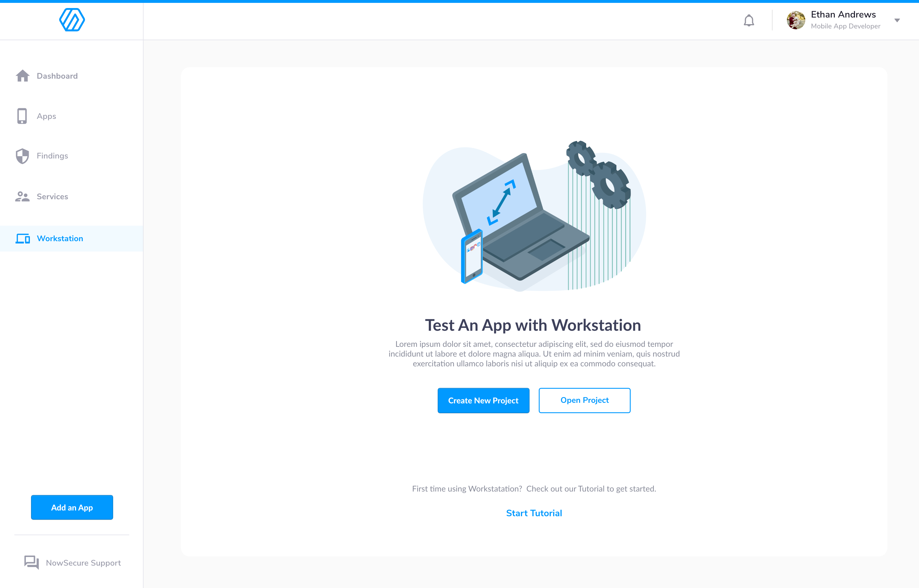Click Ethan Andrews profile avatar
919x588 pixels.
coord(796,20)
